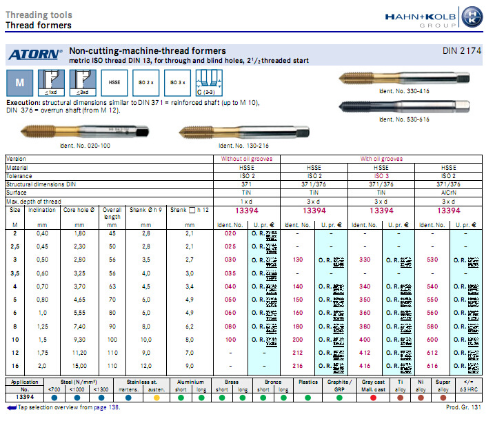
Task: Click the 'Overall length' column header
Action: pos(112,213)
